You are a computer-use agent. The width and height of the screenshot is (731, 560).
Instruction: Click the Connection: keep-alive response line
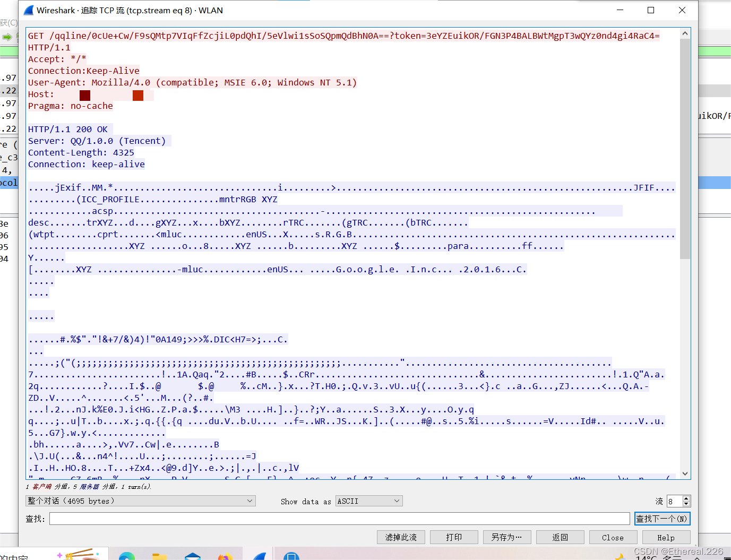click(x=87, y=164)
